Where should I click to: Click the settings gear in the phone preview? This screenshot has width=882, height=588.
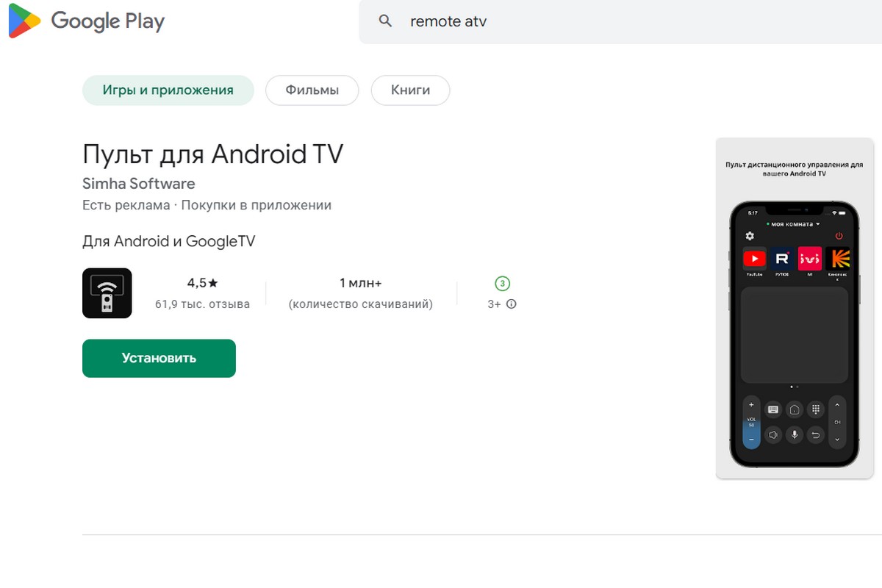tap(750, 236)
